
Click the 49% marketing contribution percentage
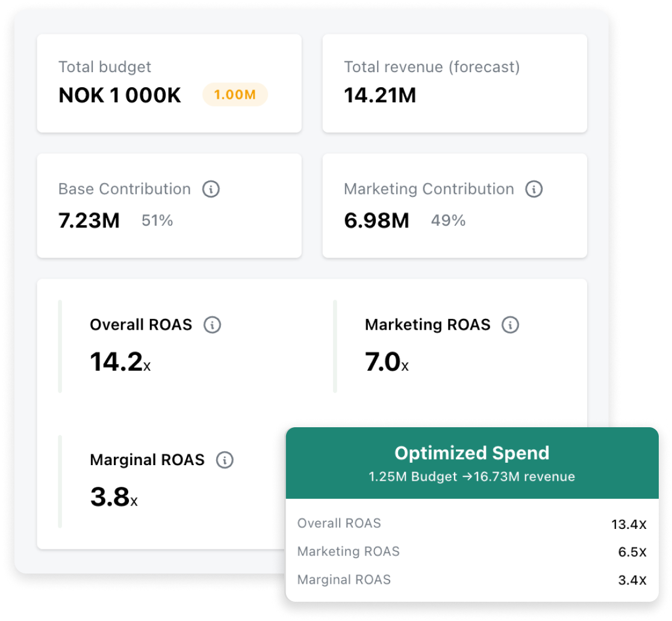448,221
